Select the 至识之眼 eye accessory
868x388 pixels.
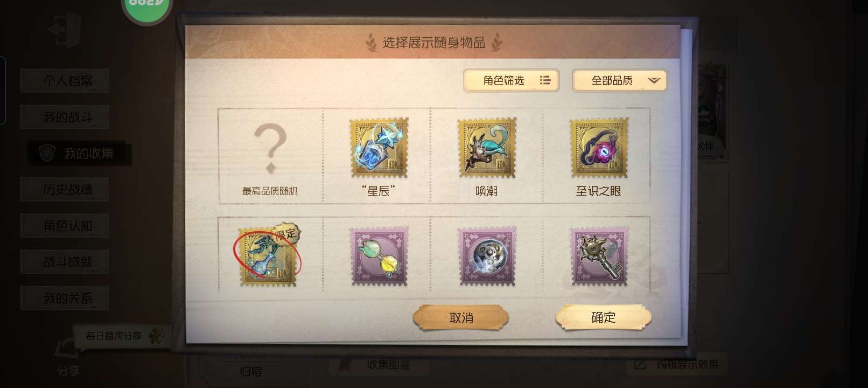(599, 148)
